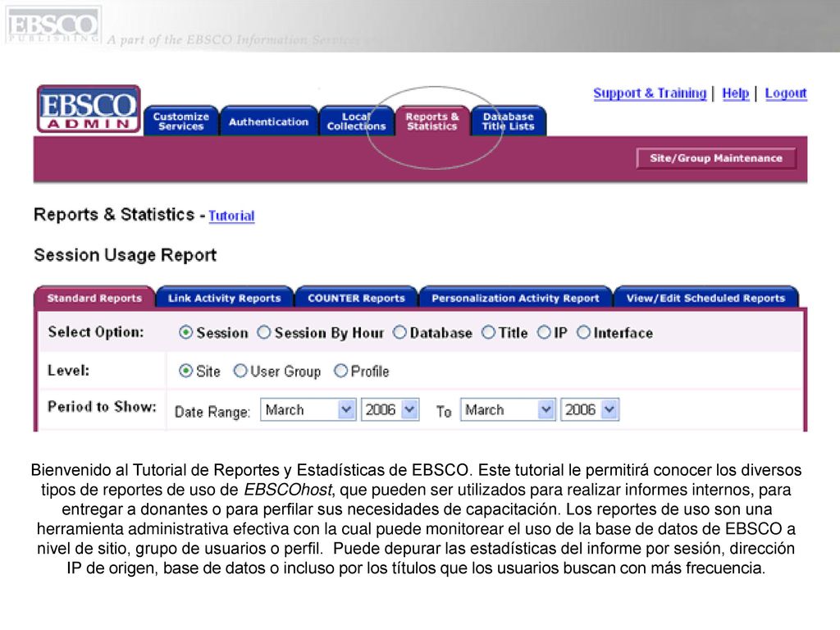This screenshot has height=630, width=840.
Task: Switch to Link Activity Reports tab
Action: click(x=225, y=298)
